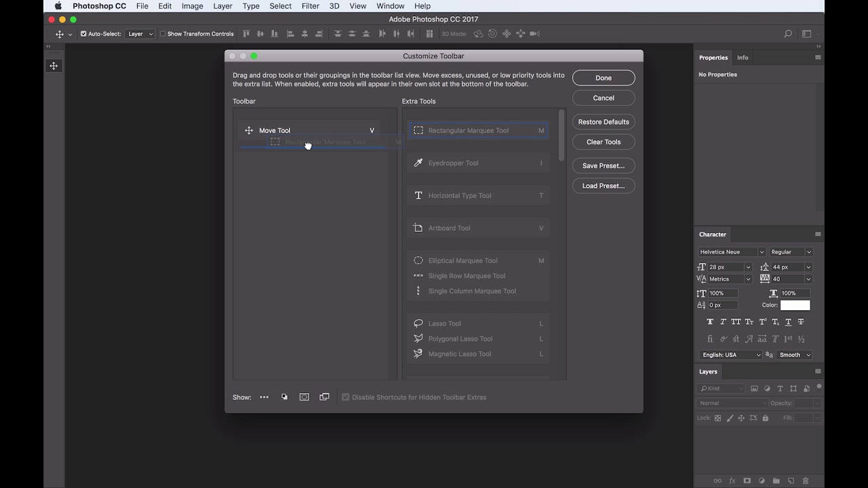Click the Underline icon in Character panel

pos(788,322)
